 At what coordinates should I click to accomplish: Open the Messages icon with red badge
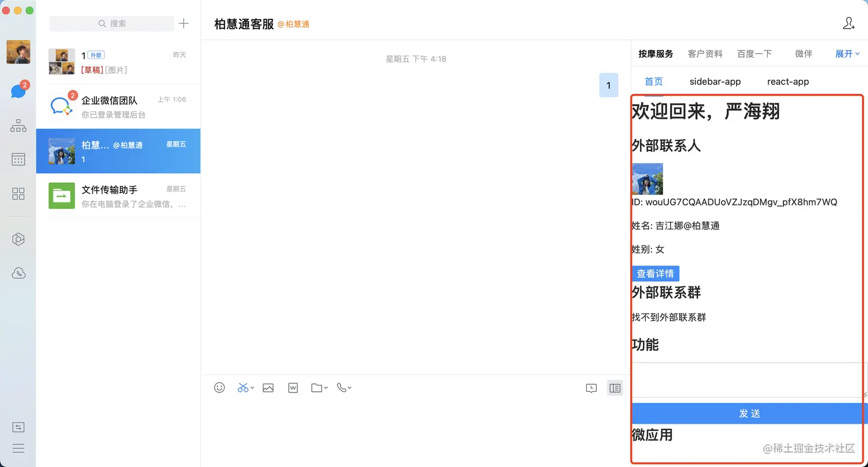coord(18,91)
